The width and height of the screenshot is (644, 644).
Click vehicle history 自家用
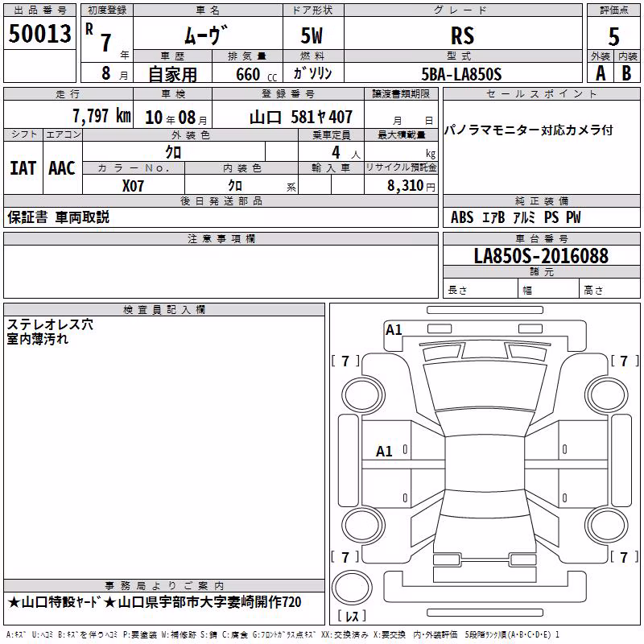[x=172, y=74]
